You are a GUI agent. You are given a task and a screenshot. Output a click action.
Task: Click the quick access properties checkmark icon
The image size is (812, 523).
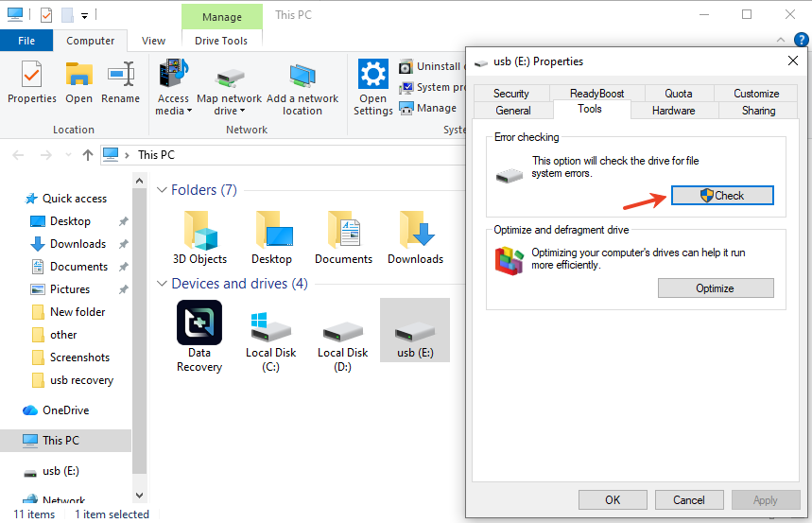point(46,15)
